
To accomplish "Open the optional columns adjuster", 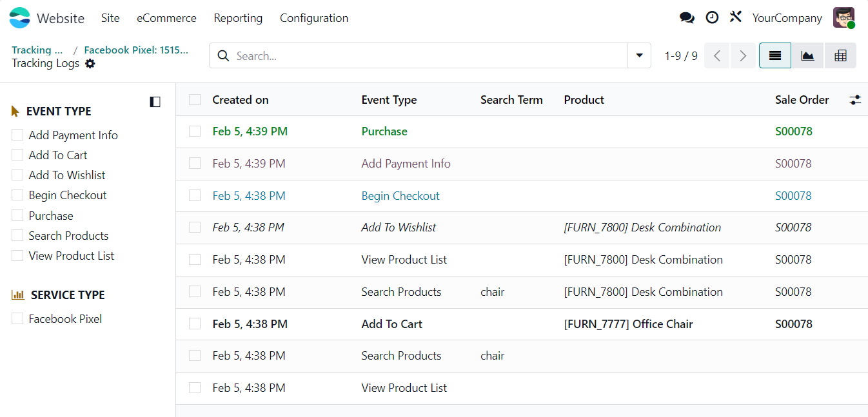I will pos(855,100).
